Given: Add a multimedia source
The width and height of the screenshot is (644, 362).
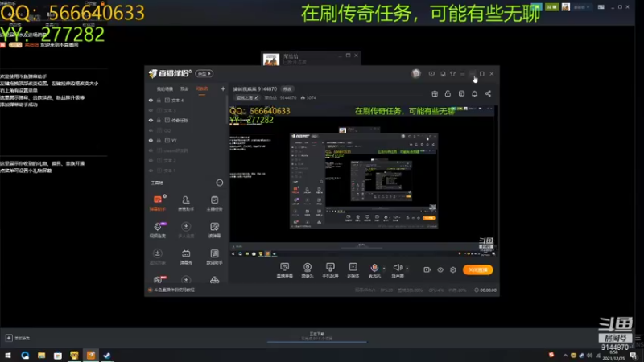Looking at the screenshot, I should click(353, 270).
